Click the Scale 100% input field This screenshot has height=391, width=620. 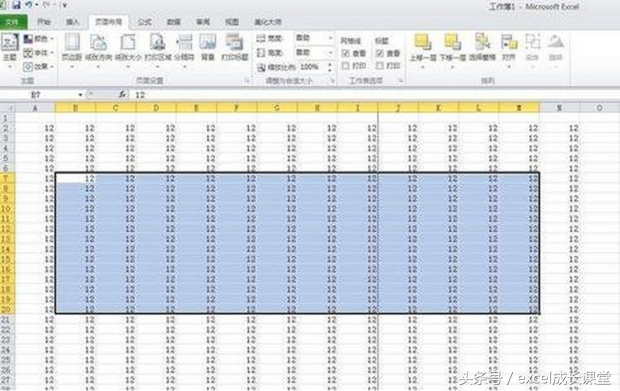pos(312,67)
